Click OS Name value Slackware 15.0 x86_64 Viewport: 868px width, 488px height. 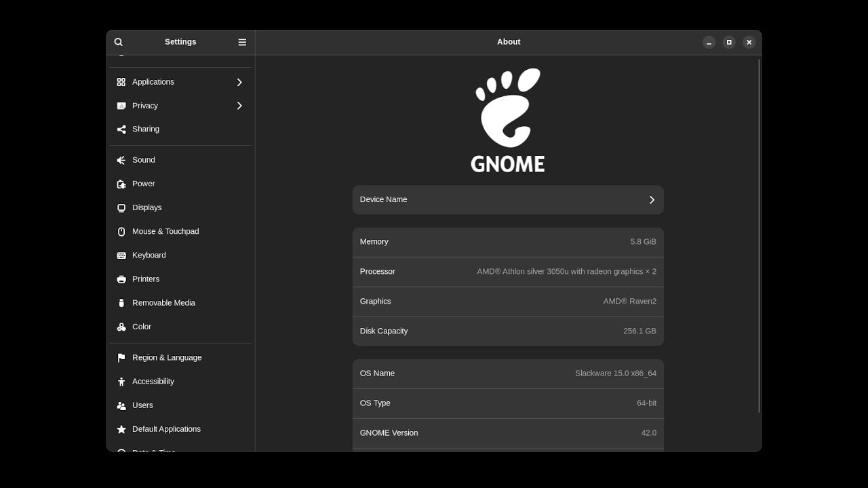click(x=616, y=373)
